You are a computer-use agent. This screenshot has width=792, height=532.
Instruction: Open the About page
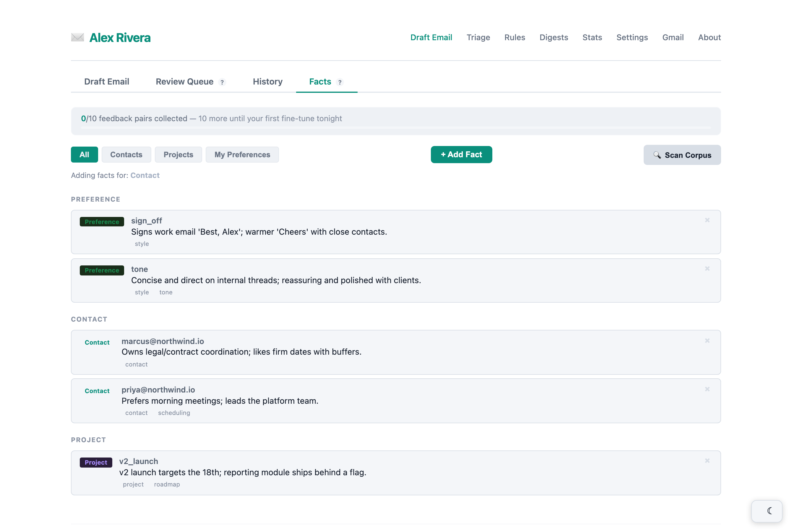point(709,37)
